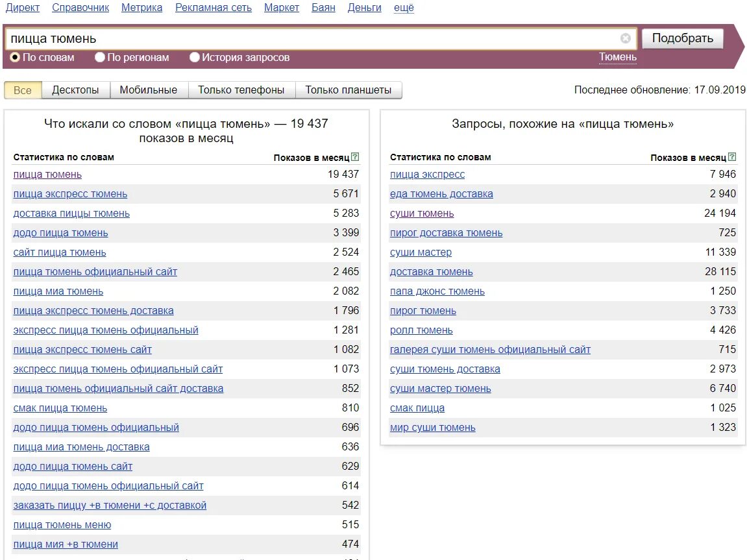747x560 pixels.
Task: Open the 'Справочник' link
Action: coord(80,8)
